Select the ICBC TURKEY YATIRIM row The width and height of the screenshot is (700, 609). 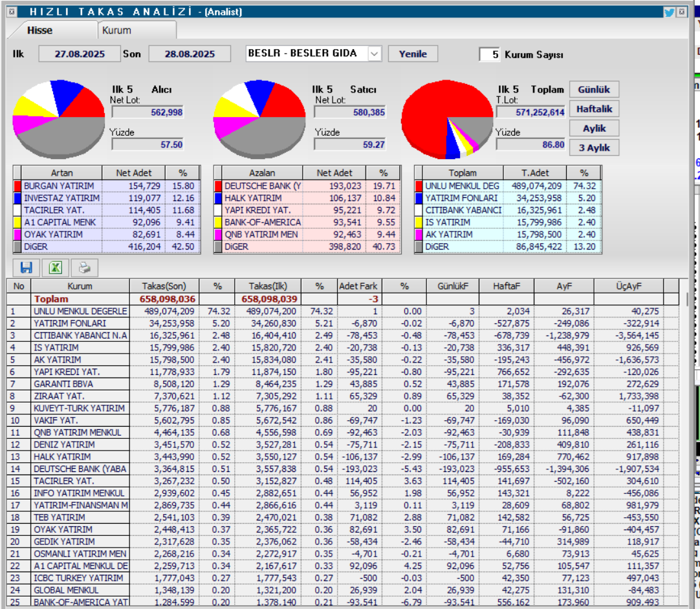(343, 578)
